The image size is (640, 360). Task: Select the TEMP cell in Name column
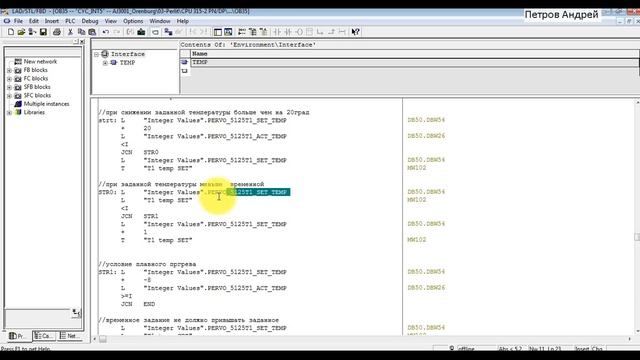[x=415, y=62]
